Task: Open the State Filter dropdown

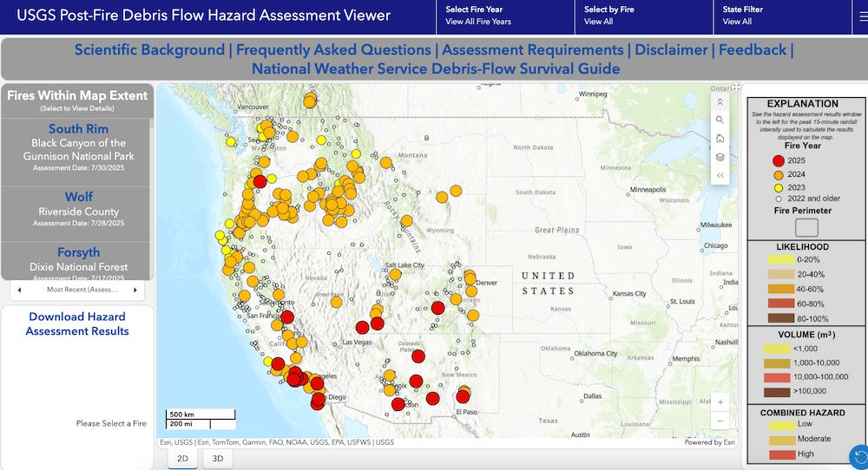Action: coord(782,16)
